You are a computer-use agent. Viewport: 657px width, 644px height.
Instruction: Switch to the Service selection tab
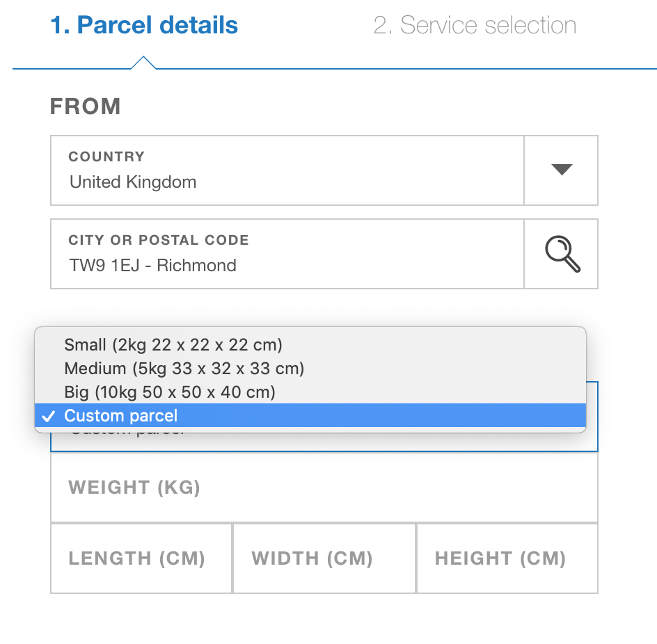[475, 25]
